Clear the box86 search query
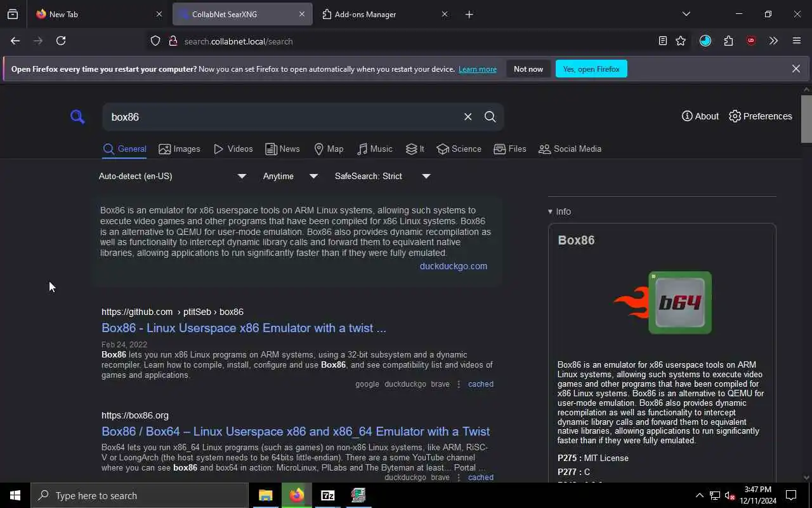 468,117
